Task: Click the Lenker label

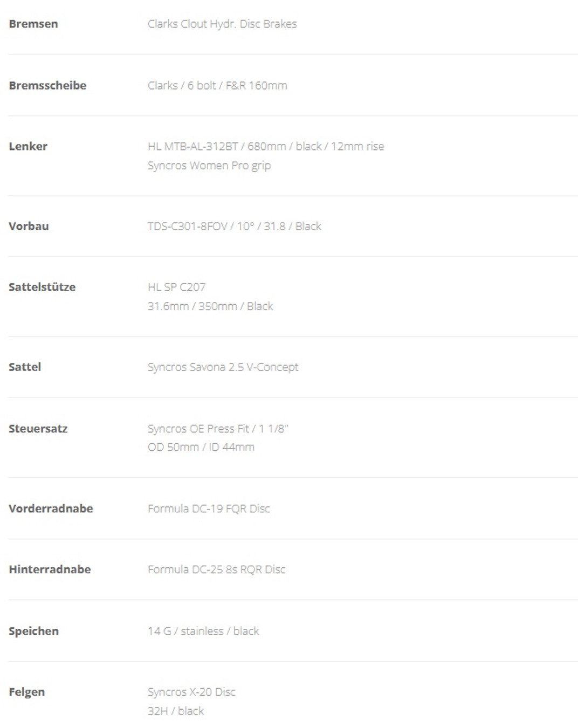Action: (28, 146)
